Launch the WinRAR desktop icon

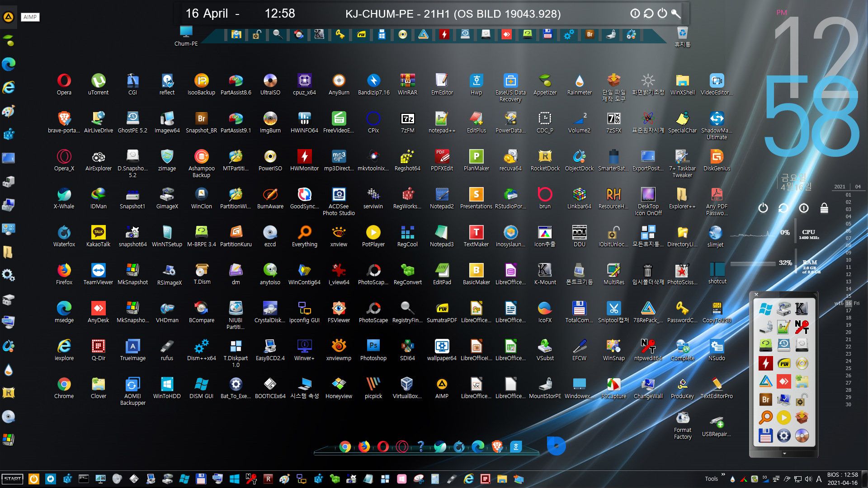(x=407, y=84)
